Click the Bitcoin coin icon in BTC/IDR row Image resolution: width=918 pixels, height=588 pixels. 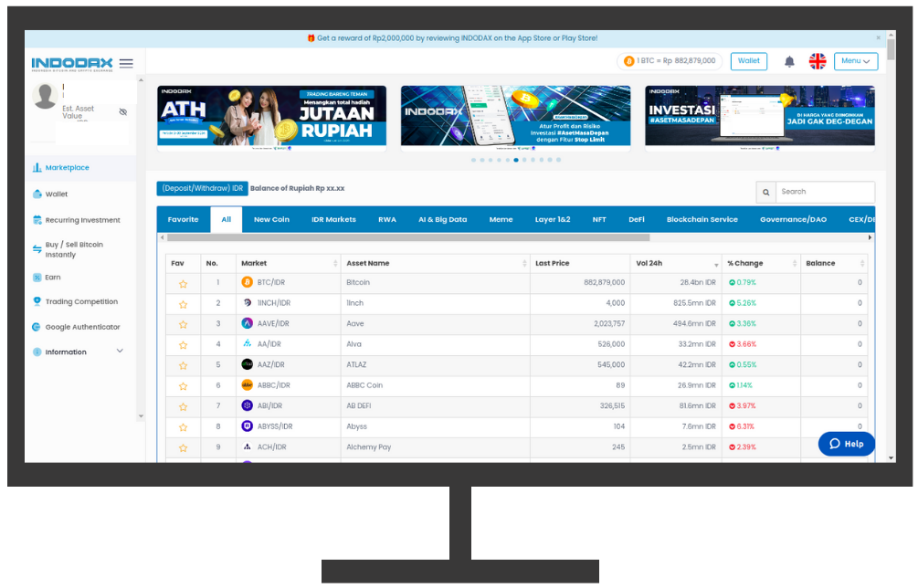click(x=247, y=282)
